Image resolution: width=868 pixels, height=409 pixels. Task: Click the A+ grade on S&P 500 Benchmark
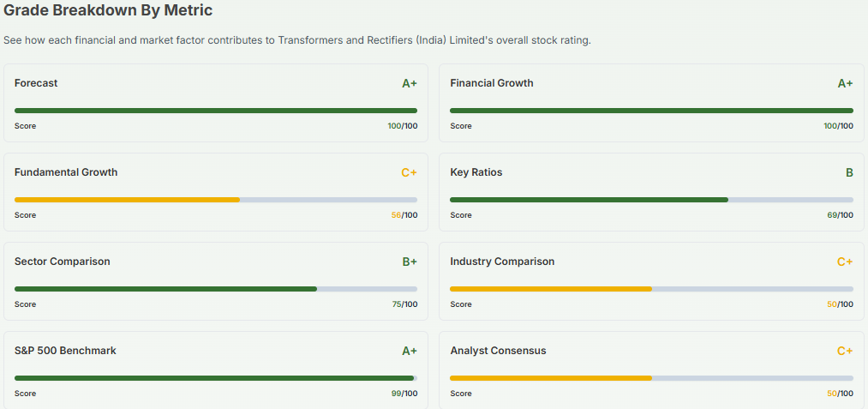410,352
